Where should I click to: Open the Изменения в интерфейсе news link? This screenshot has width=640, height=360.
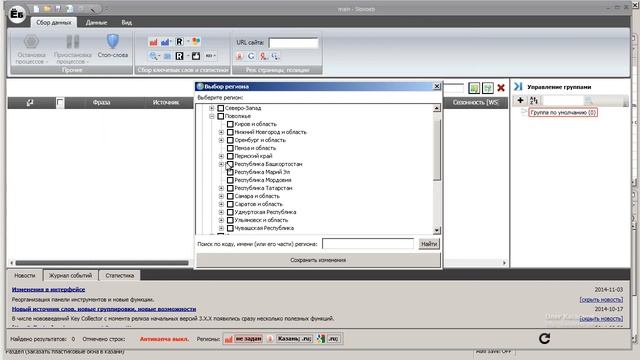[49, 289]
